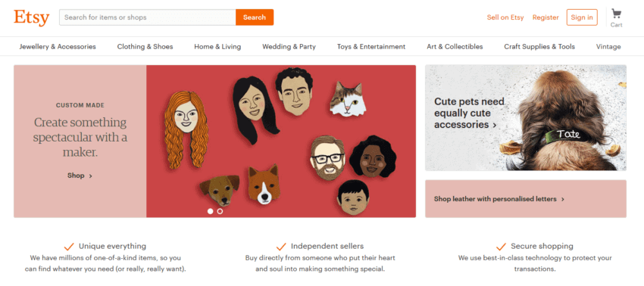
Task: Switch to the second carousel slide dot
Action: (x=220, y=211)
